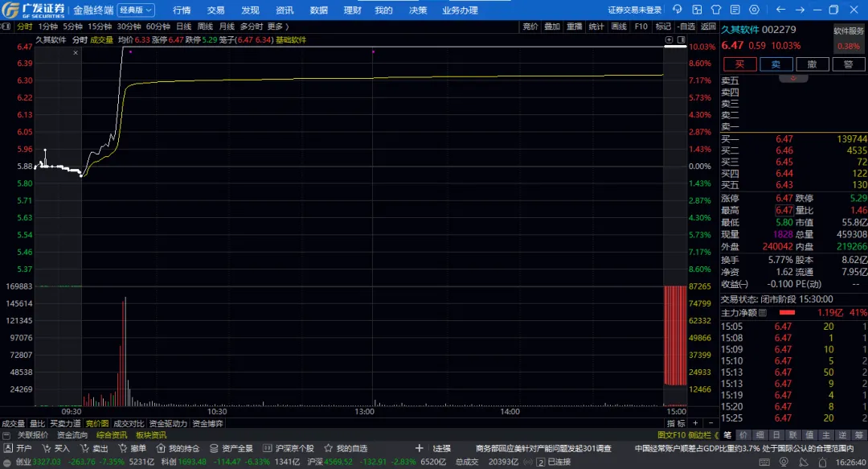Select the 价 price tab in sidebar

tap(743, 435)
